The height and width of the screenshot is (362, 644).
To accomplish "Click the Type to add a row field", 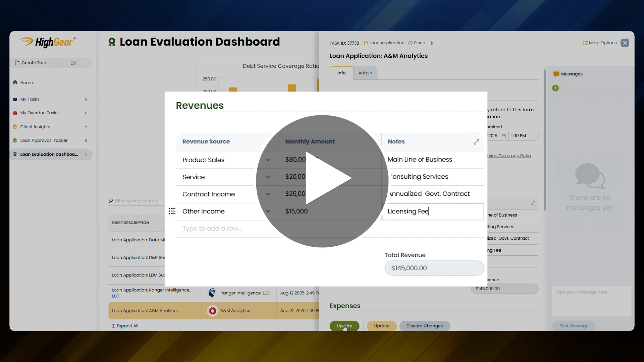I will (212, 229).
